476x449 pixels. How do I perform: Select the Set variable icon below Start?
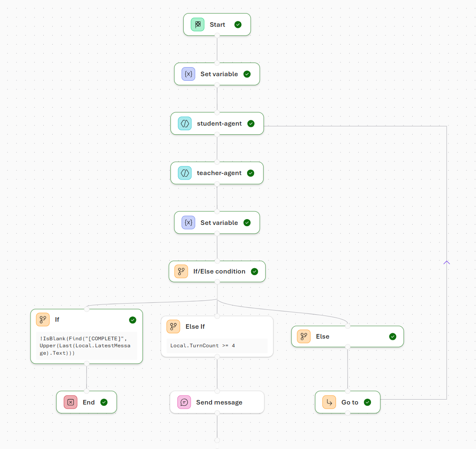click(188, 74)
